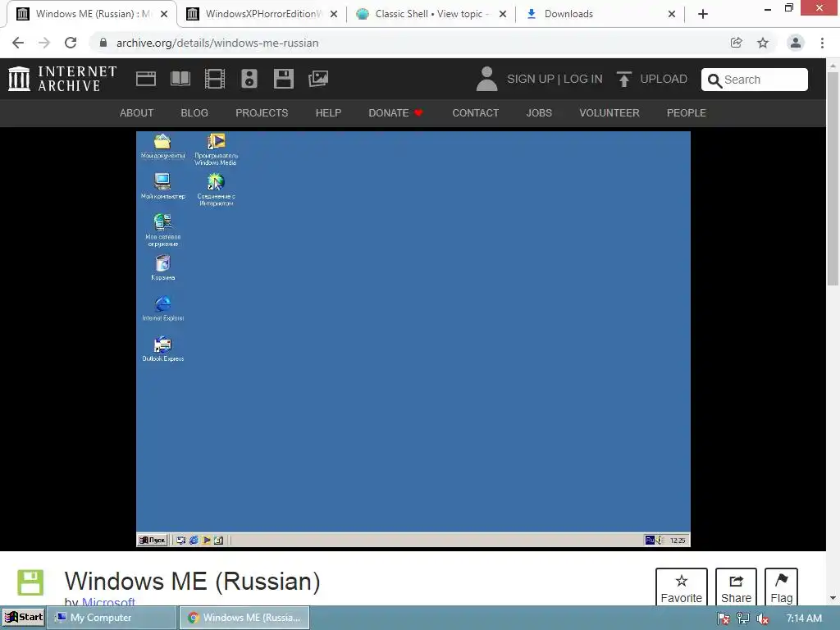The width and height of the screenshot is (840, 630).
Task: Click the system tray volume muted icon
Action: 762,619
